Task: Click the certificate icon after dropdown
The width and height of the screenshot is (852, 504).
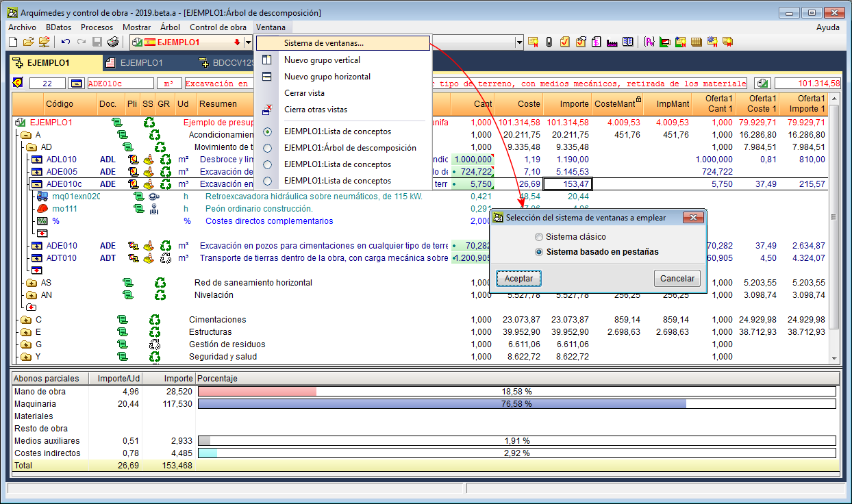Action: (533, 42)
